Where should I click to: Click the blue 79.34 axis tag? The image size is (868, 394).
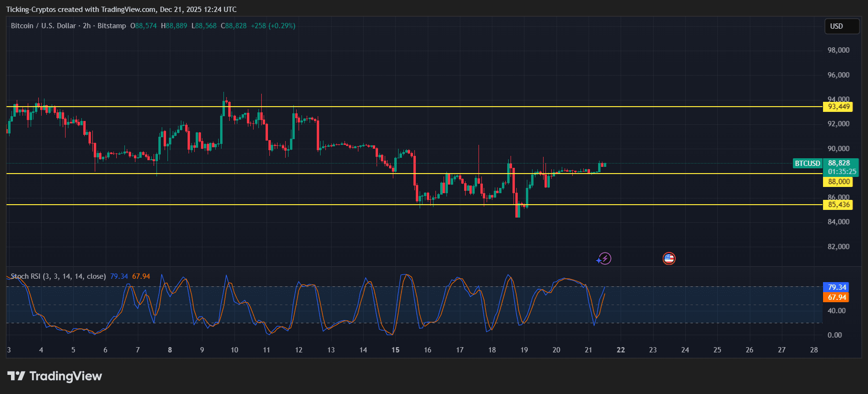point(836,287)
